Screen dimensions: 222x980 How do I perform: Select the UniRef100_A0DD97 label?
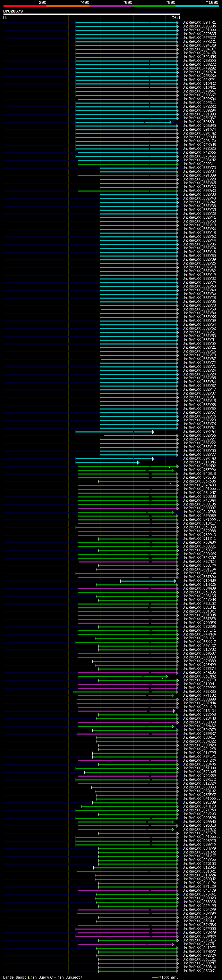click(x=199, y=508)
